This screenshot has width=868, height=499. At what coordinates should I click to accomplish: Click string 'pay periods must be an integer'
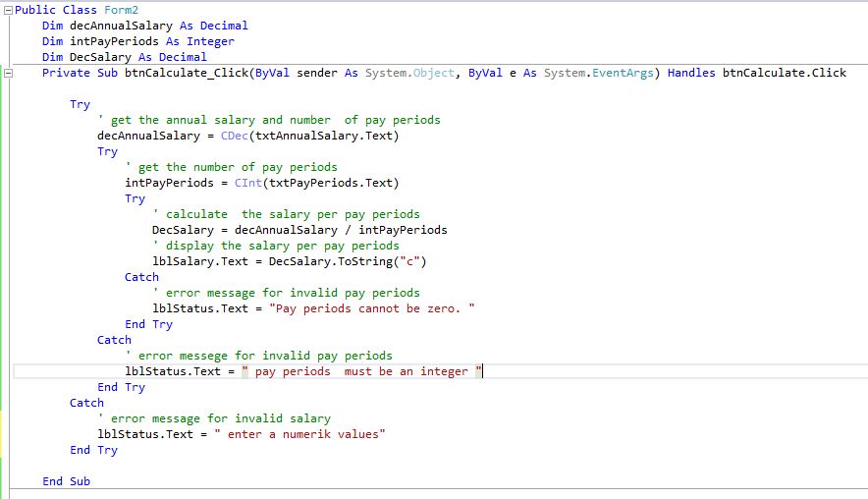[362, 371]
